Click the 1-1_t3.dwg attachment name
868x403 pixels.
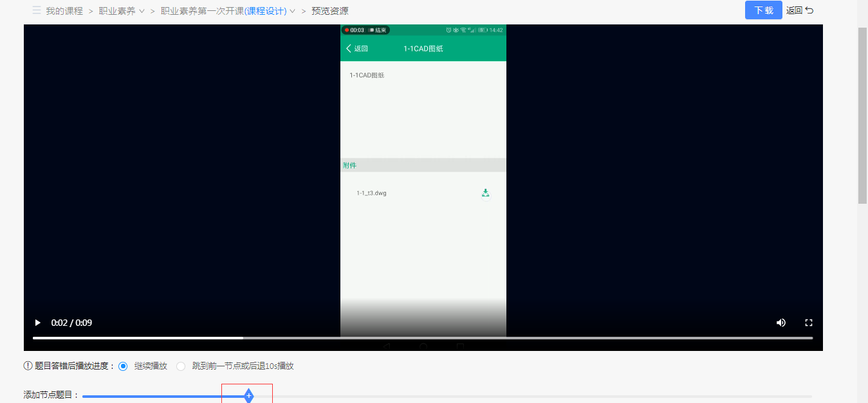(371, 193)
